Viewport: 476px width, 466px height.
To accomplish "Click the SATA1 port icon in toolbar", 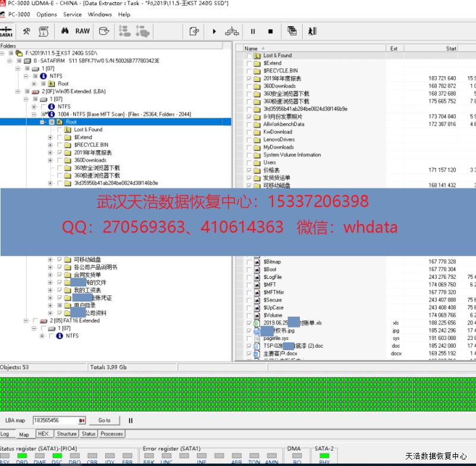I will (7, 32).
